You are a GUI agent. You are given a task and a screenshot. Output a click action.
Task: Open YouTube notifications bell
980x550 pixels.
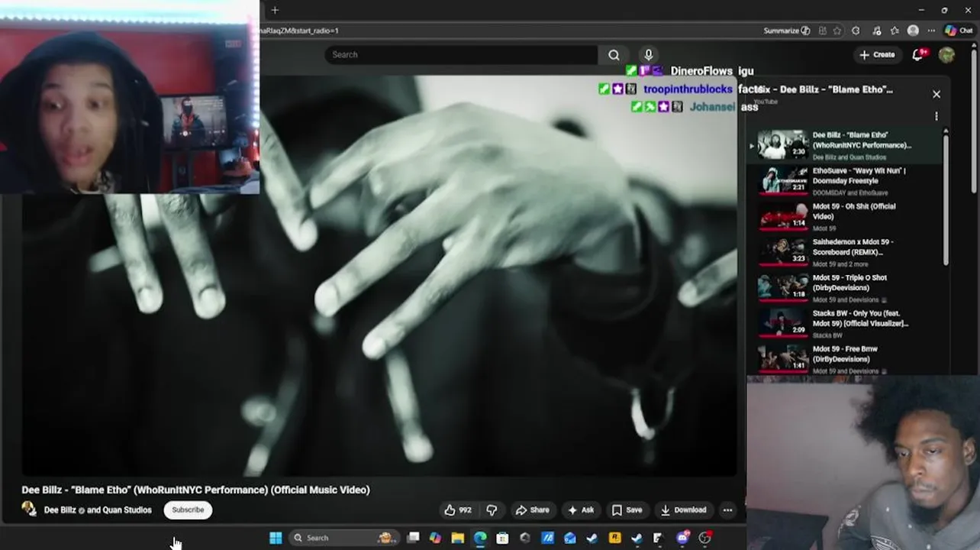[x=918, y=54]
